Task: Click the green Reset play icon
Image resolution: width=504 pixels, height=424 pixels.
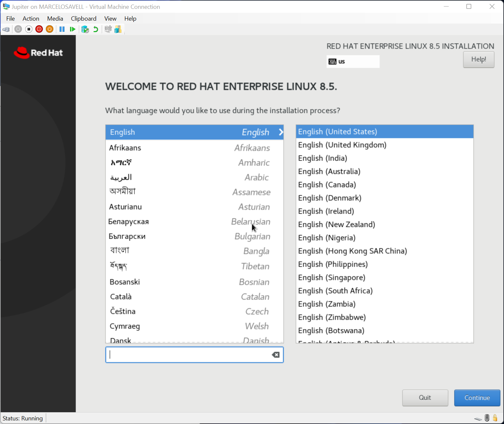Action: point(73,29)
